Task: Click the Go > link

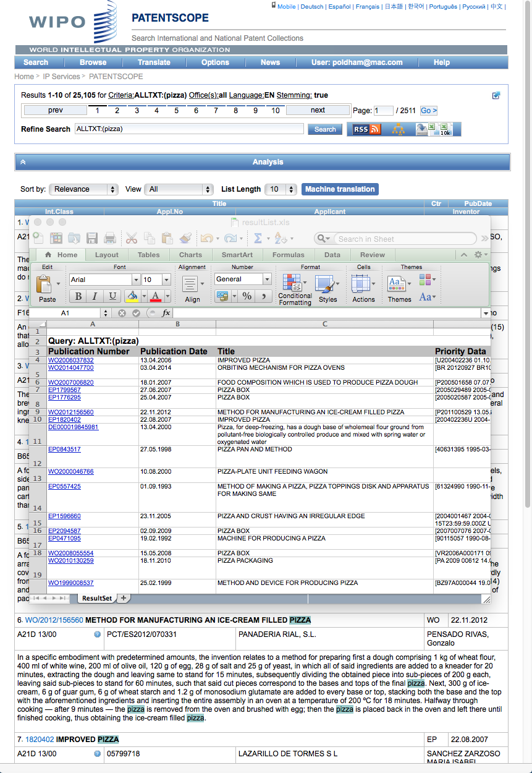Action: tap(429, 111)
